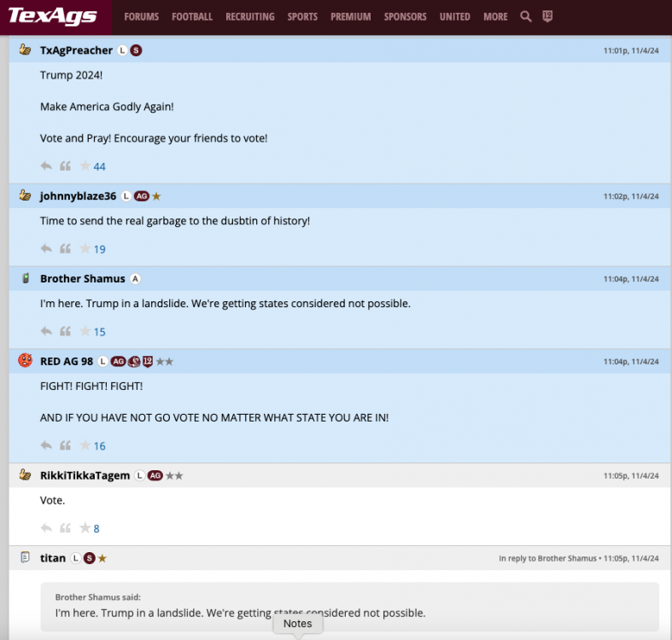Click thumbs-up avatar beside johnnyblaze36
Viewport: 672px width, 640px height.
[x=26, y=195]
